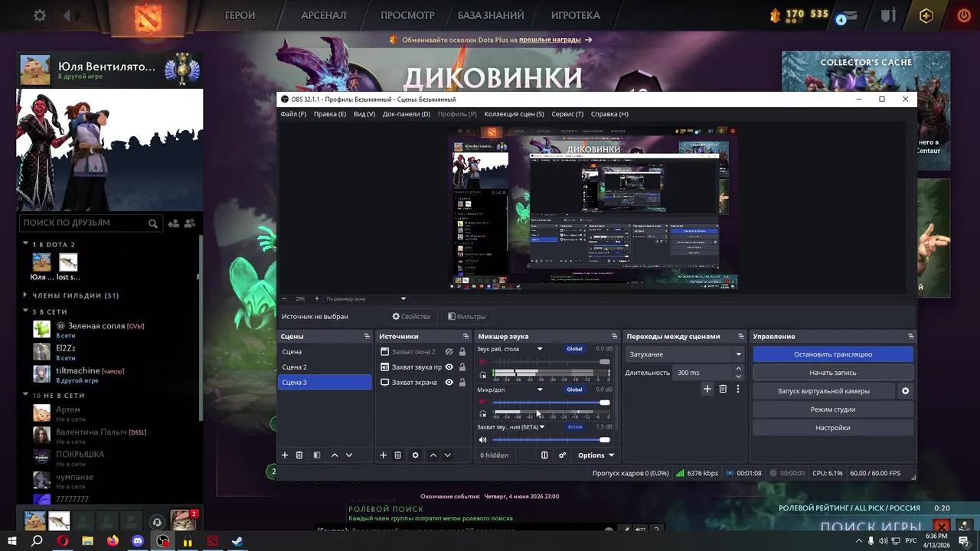The width and height of the screenshot is (980, 551).
Task: Toggle lock on Захват экрана
Action: click(x=462, y=383)
